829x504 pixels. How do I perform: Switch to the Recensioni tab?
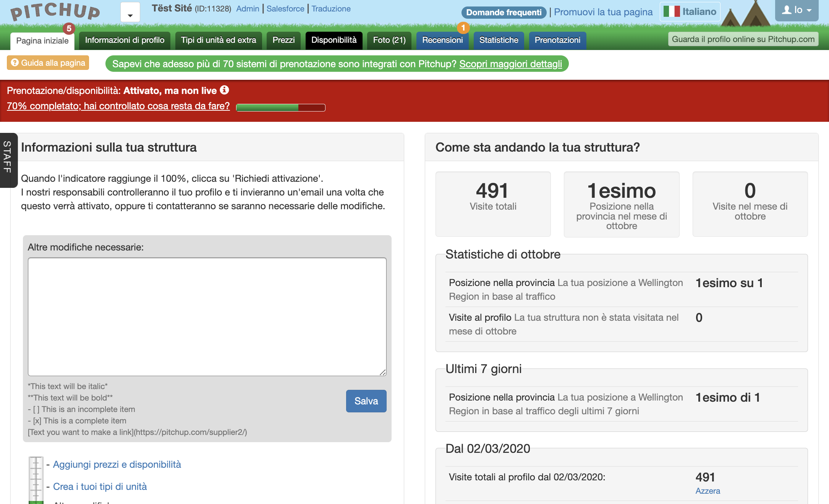pos(442,40)
